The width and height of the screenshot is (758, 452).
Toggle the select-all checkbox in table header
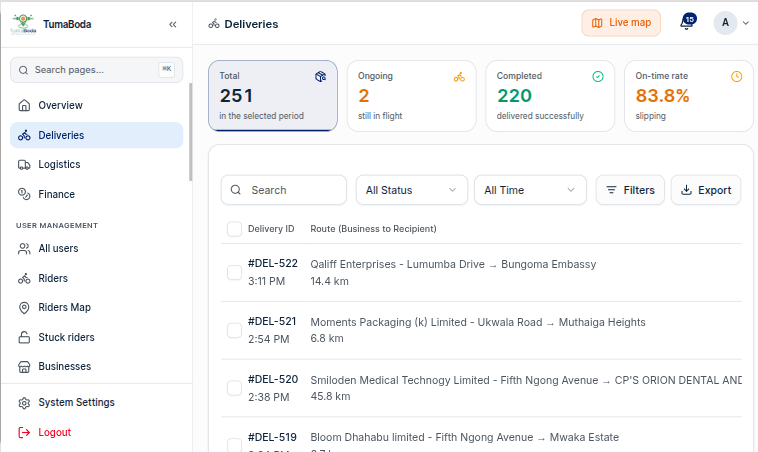pyautogui.click(x=234, y=229)
